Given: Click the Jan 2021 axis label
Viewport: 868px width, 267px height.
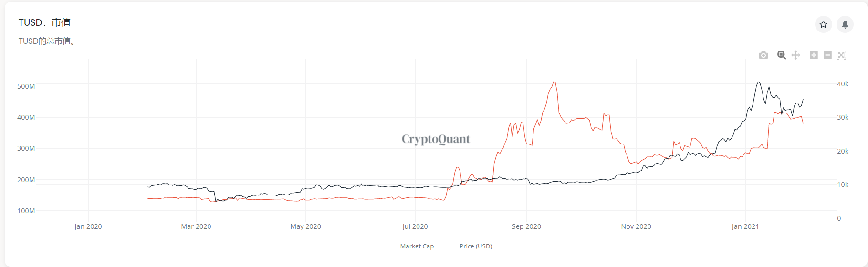Looking at the screenshot, I should tap(745, 226).
